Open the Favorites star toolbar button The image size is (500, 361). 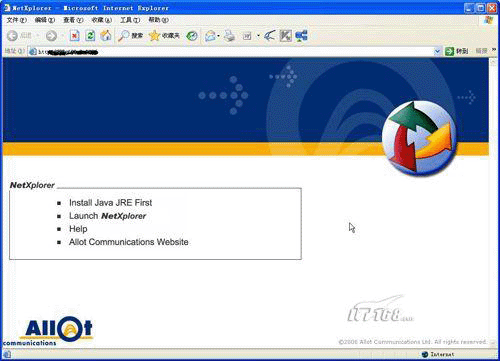(x=164, y=36)
